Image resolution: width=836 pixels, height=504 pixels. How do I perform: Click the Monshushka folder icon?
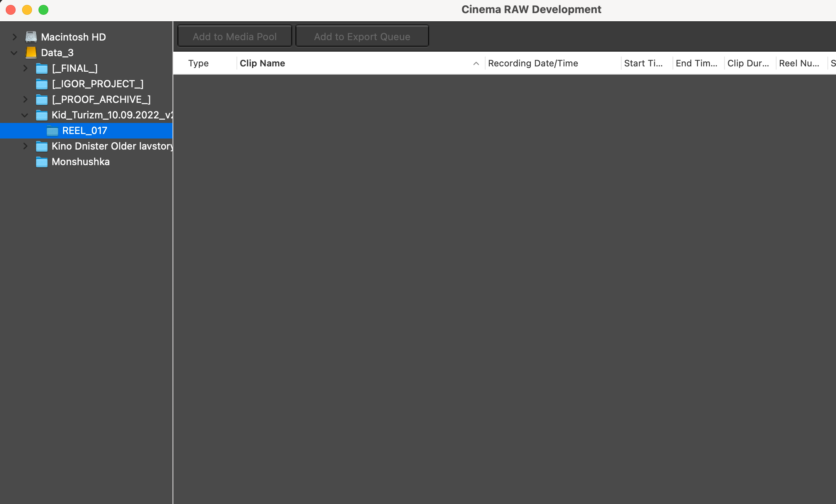(41, 162)
